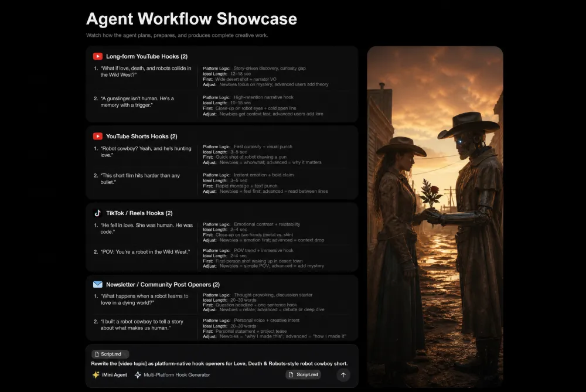Click the 'Newsletter / Community Post Openers (2)' title
586x392 pixels.
coord(163,284)
